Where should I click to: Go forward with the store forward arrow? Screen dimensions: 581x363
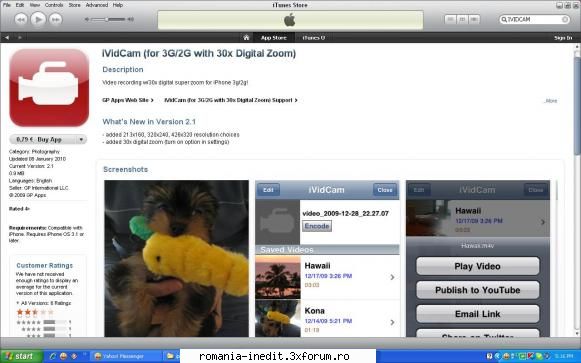[19, 37]
